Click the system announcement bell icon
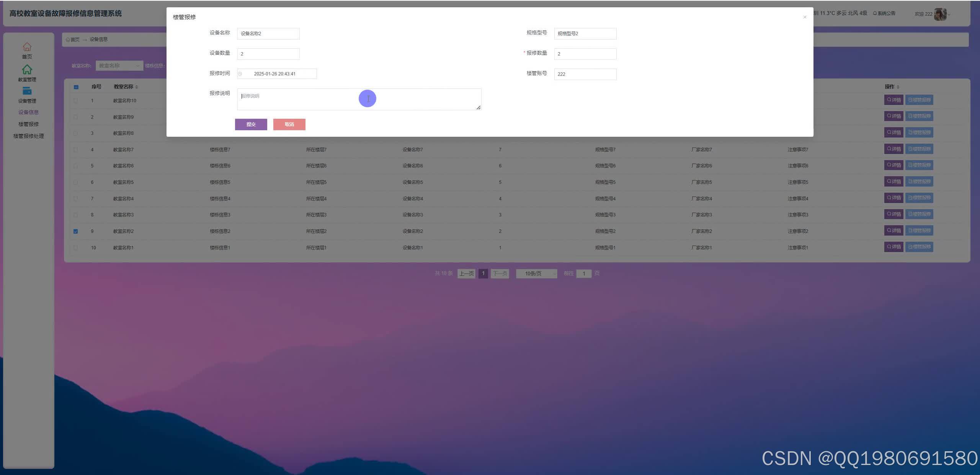 (x=875, y=13)
